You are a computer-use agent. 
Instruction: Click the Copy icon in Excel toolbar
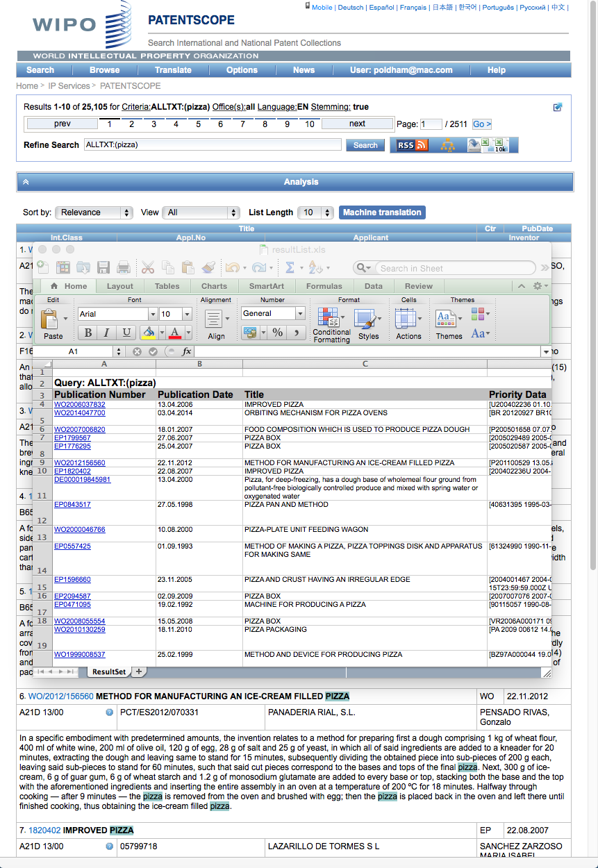168,267
